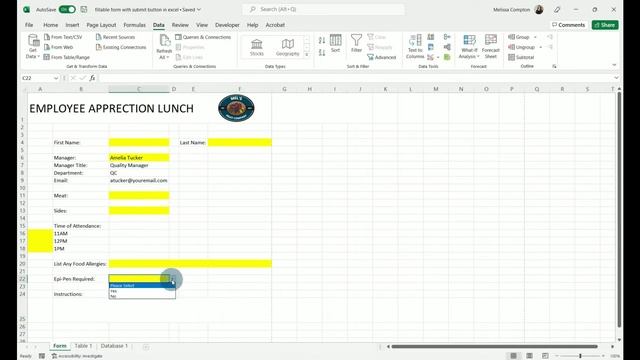Click the Comments button
Viewport: 640px width, 360px height.
(569, 25)
